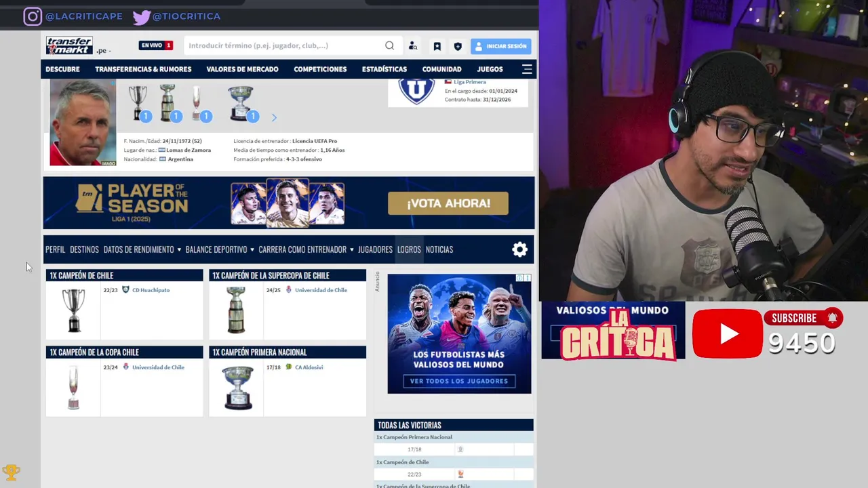The height and width of the screenshot is (488, 868).
Task: Click the La Crítica logo overlay
Action: point(617,333)
